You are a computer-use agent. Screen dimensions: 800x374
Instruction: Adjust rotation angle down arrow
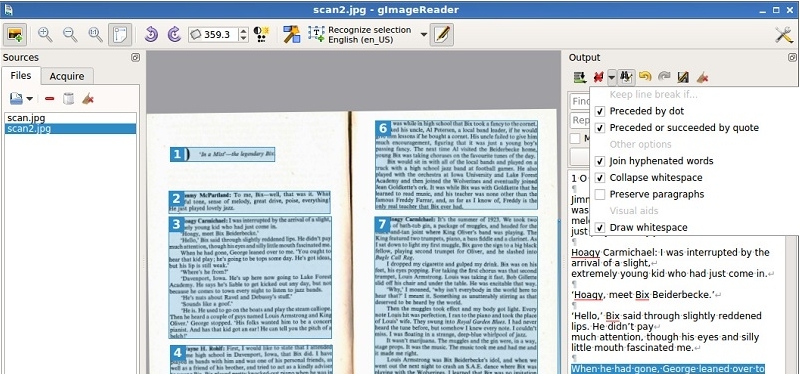(243, 39)
